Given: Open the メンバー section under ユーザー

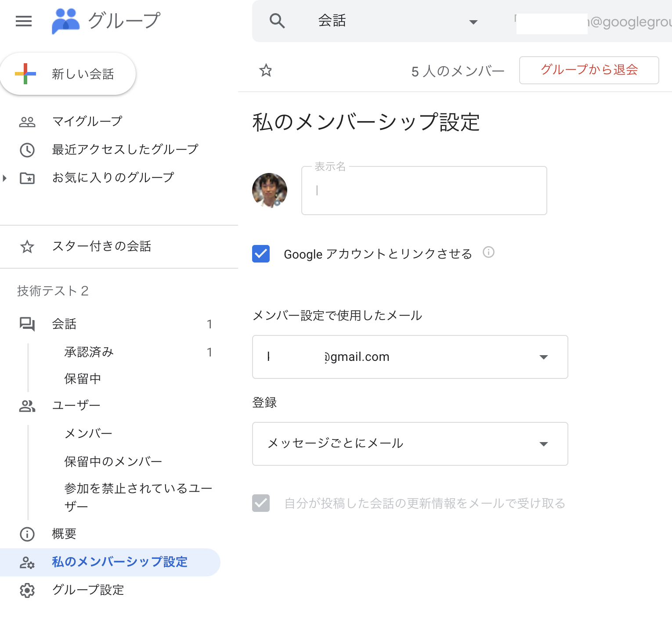Looking at the screenshot, I should point(88,433).
